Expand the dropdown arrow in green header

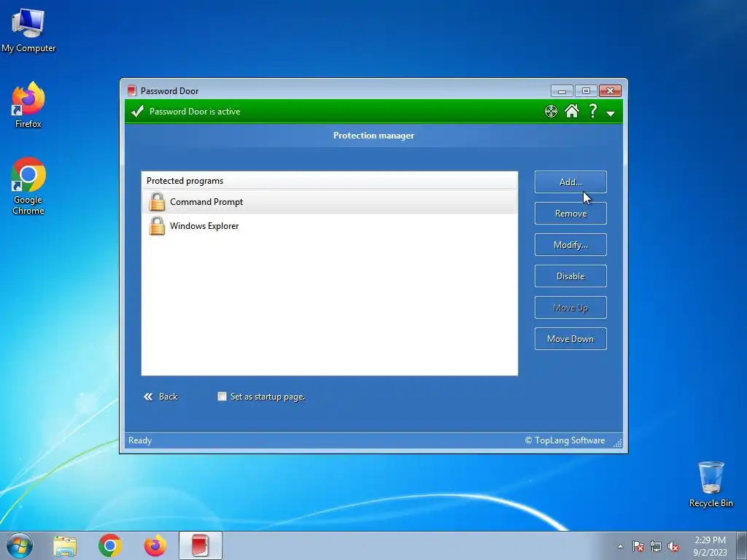[611, 113]
